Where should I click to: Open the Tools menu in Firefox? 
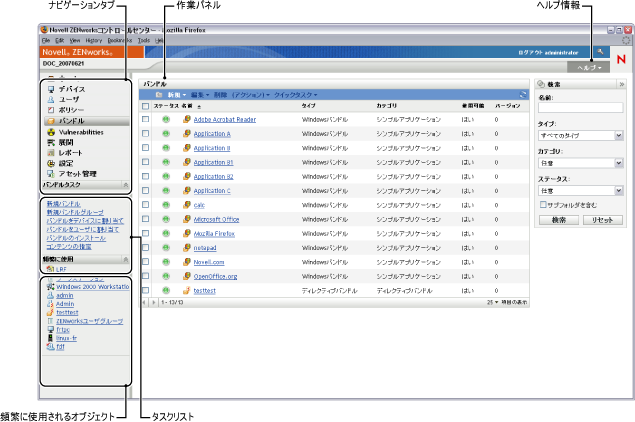[144, 40]
